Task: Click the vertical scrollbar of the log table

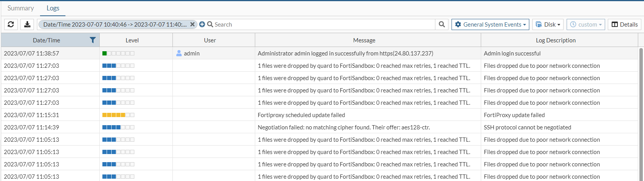Action: (641, 116)
